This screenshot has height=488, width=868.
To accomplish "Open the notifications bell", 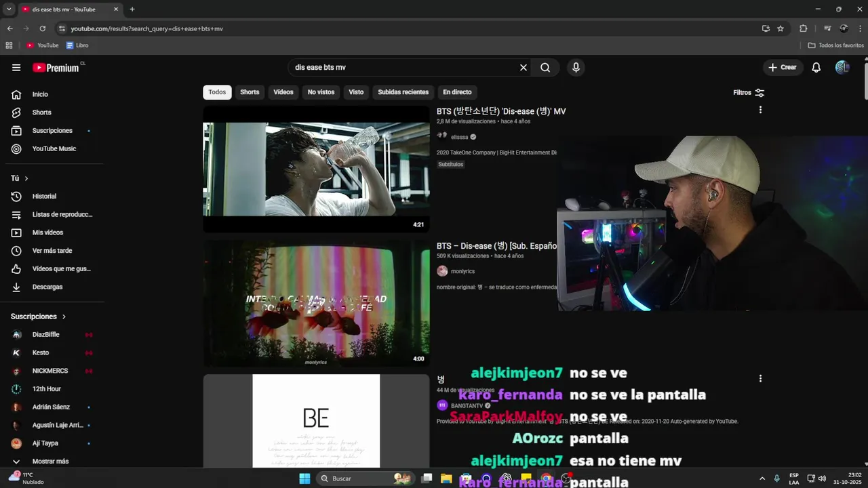I will [816, 67].
